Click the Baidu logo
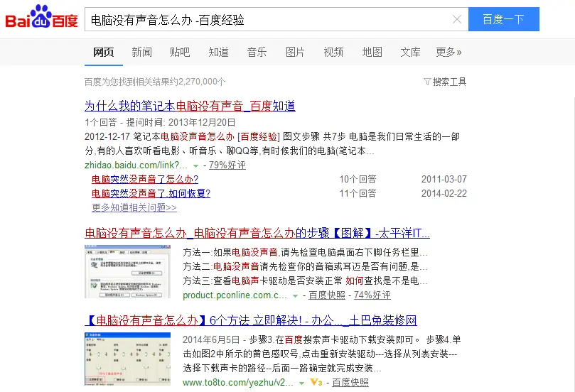The height and width of the screenshot is (392, 575). pyautogui.click(x=41, y=17)
